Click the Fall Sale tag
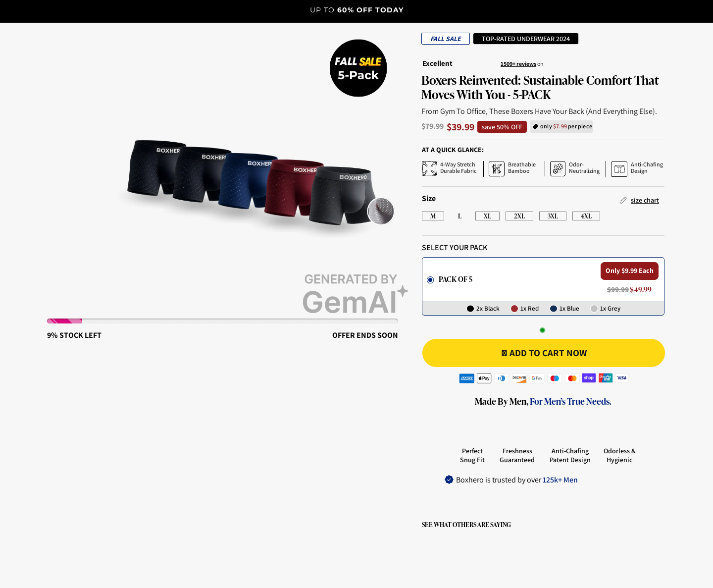Screen dimensions: 713x588 click(446, 39)
